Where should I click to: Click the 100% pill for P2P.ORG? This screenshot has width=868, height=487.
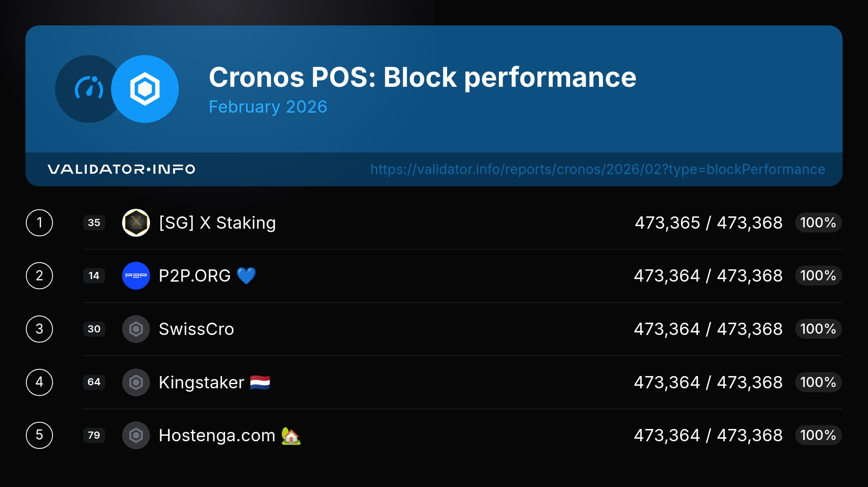(x=818, y=276)
